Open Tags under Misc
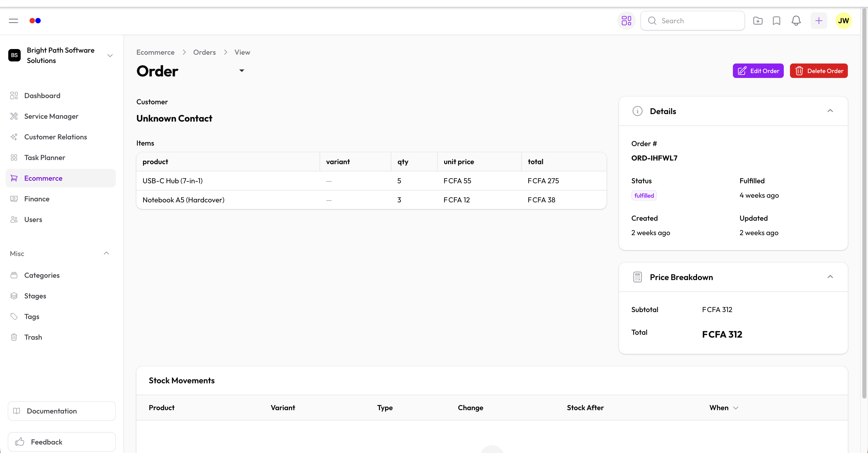Viewport: 868px width, 453px height. [61, 316]
